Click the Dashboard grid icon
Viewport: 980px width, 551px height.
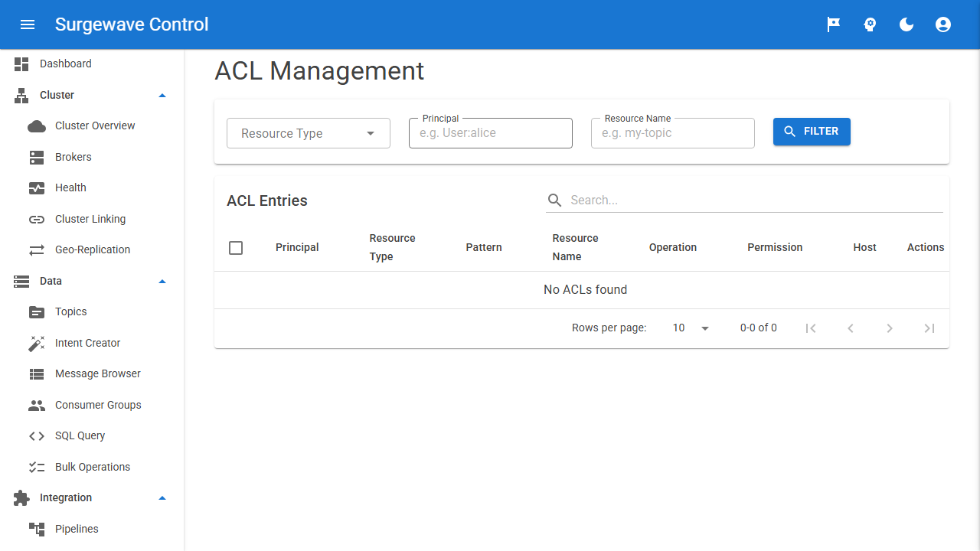tap(21, 64)
